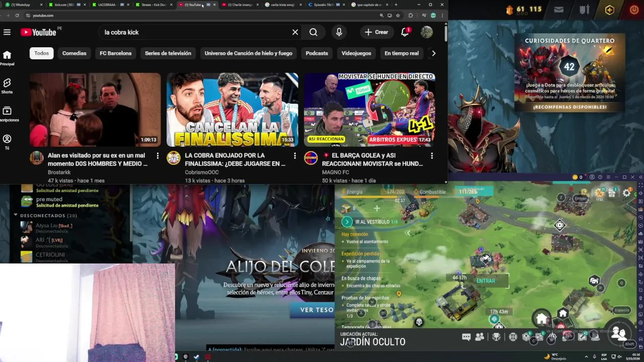644x362 pixels.
Task: Show more filter chips with right arrow
Action: point(434,53)
